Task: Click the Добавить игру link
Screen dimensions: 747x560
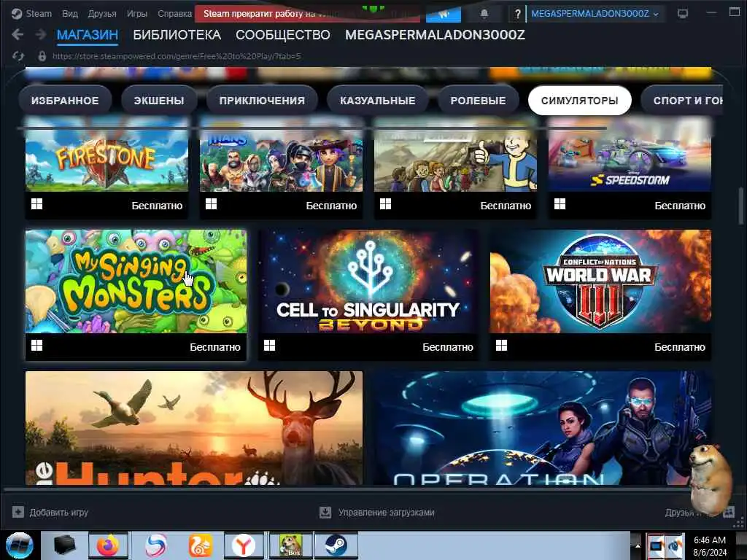Action: pos(58,513)
